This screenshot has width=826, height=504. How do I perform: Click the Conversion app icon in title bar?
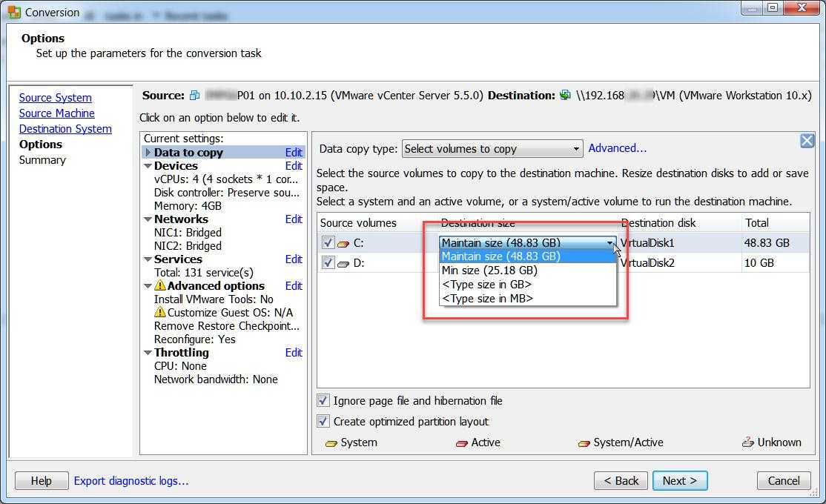[14, 12]
